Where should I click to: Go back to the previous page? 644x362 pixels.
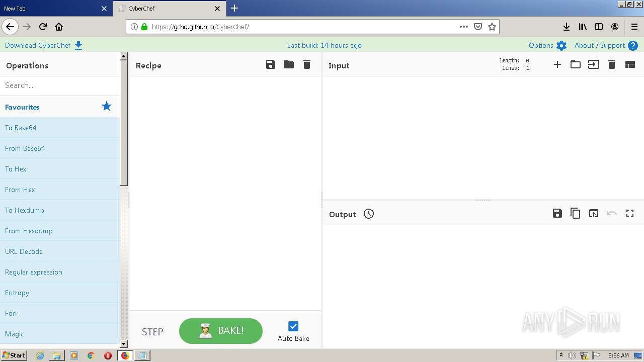(x=10, y=27)
